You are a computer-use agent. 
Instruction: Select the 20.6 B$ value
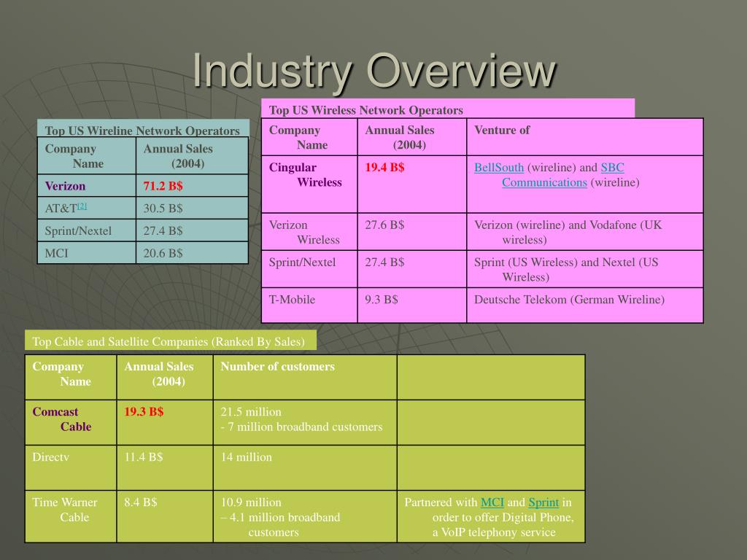point(163,253)
